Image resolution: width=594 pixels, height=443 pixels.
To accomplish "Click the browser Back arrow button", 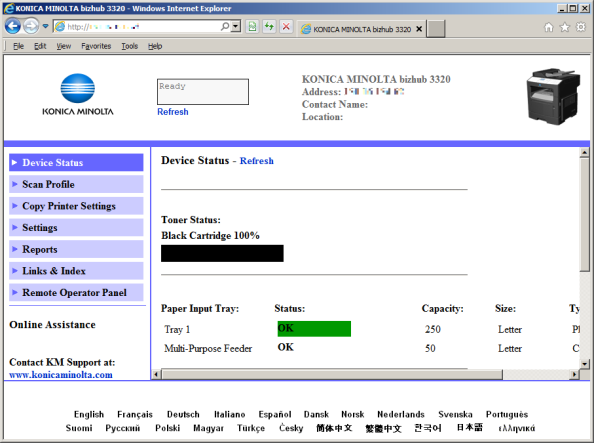I will pos(13,26).
